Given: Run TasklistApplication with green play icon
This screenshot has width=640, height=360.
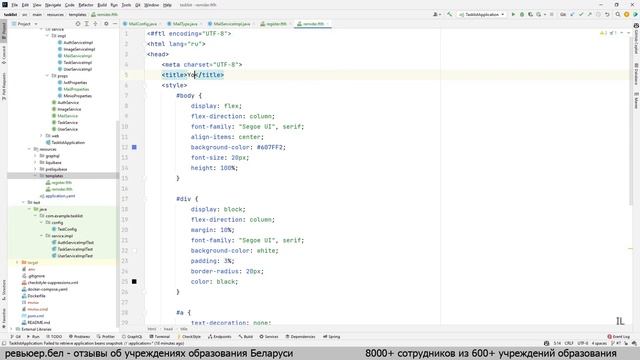Looking at the screenshot, I should (513, 14).
